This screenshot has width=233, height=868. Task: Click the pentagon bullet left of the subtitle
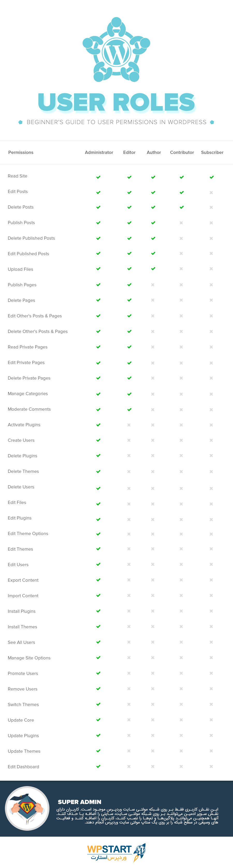pyautogui.click(x=20, y=122)
